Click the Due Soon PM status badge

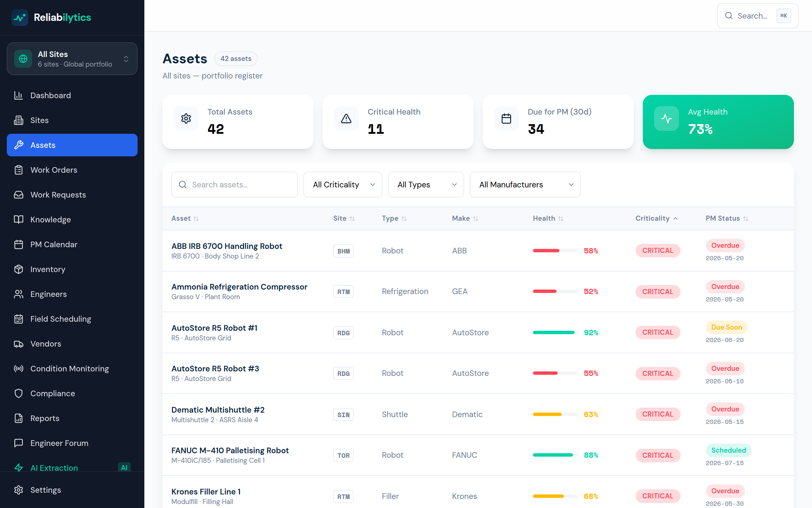pos(727,327)
